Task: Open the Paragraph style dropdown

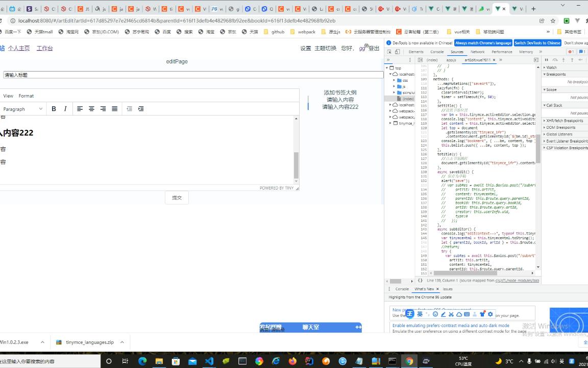Action: click(x=22, y=108)
